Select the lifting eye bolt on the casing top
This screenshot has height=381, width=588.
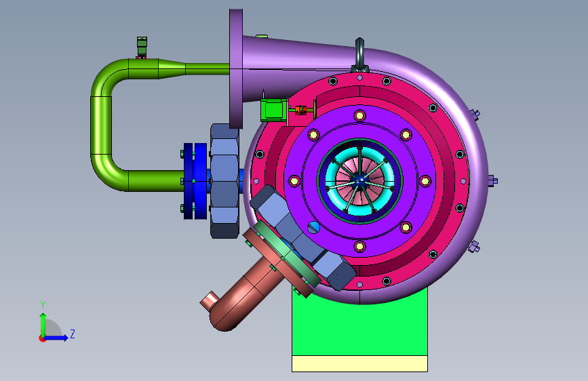(359, 55)
